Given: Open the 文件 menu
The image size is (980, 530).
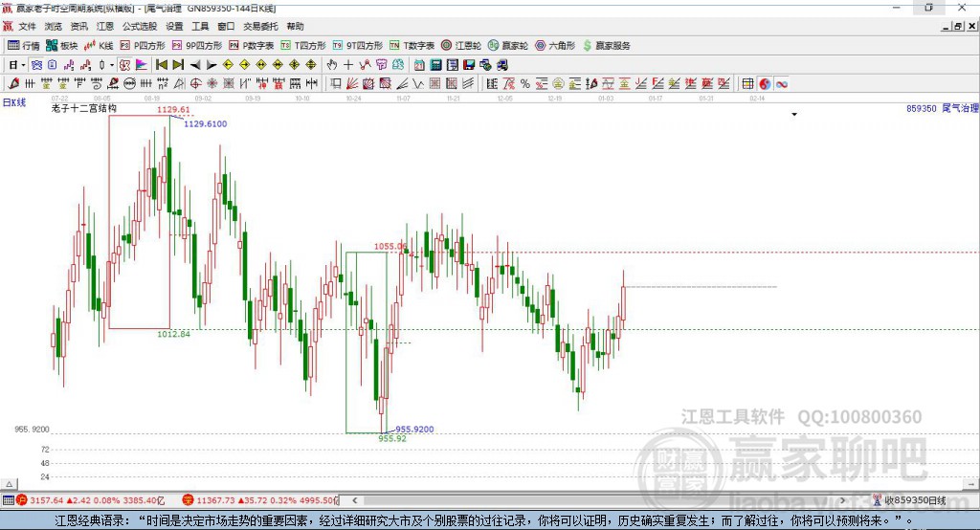Looking at the screenshot, I should click(x=27, y=26).
